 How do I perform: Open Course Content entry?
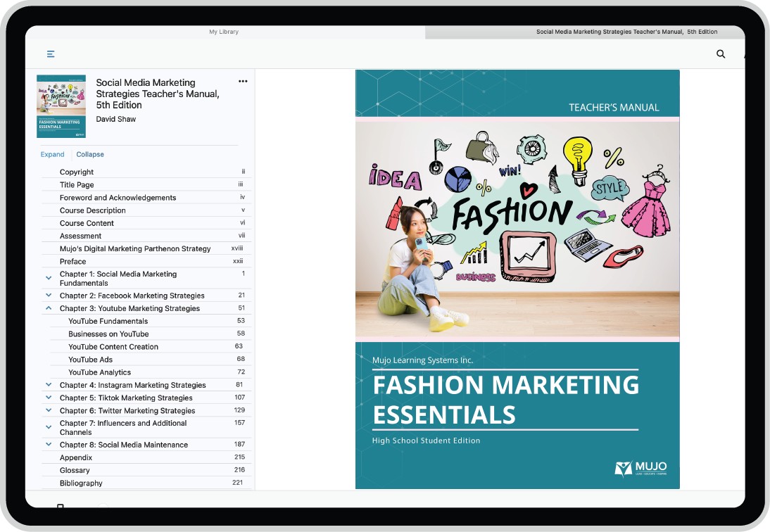[x=87, y=223]
